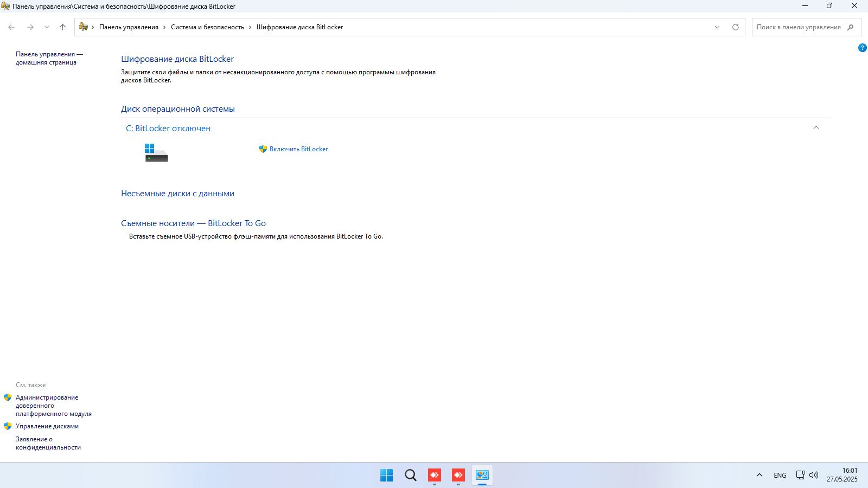Screen dimensions: 868x488
Task: Click the Control Panel icon in address bar
Action: coord(84,27)
